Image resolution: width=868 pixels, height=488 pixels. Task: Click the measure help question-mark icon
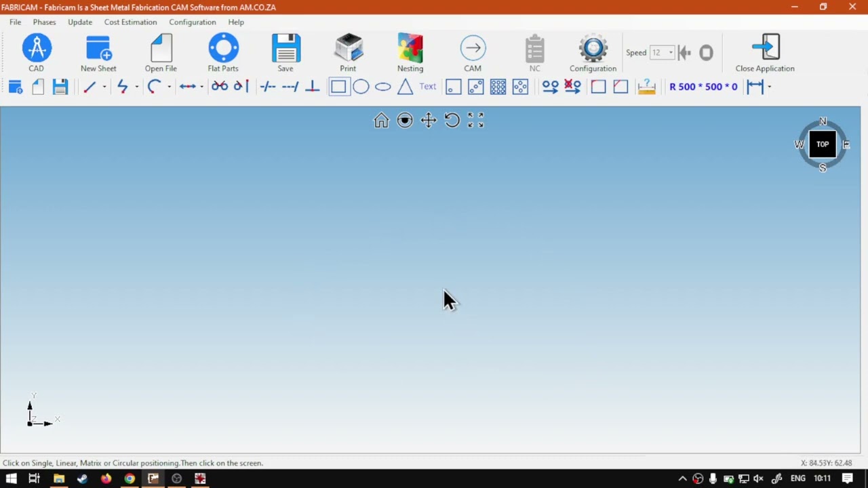point(647,87)
